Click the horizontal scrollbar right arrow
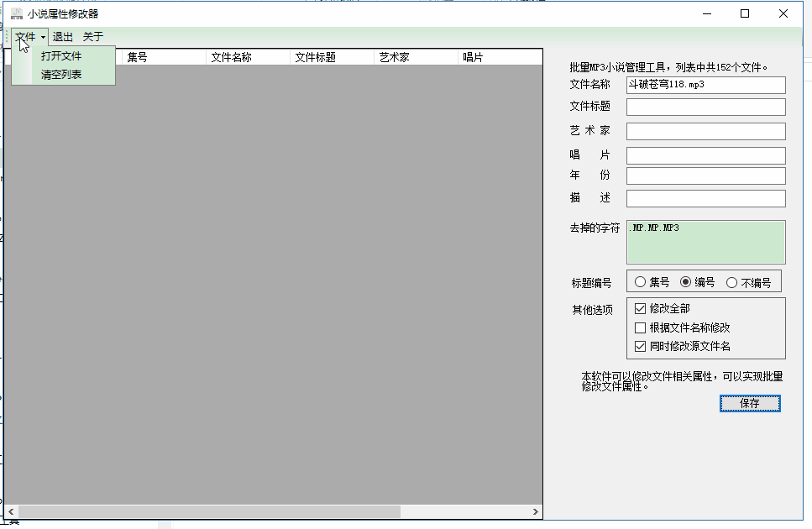This screenshot has height=529, width=812. 536,511
